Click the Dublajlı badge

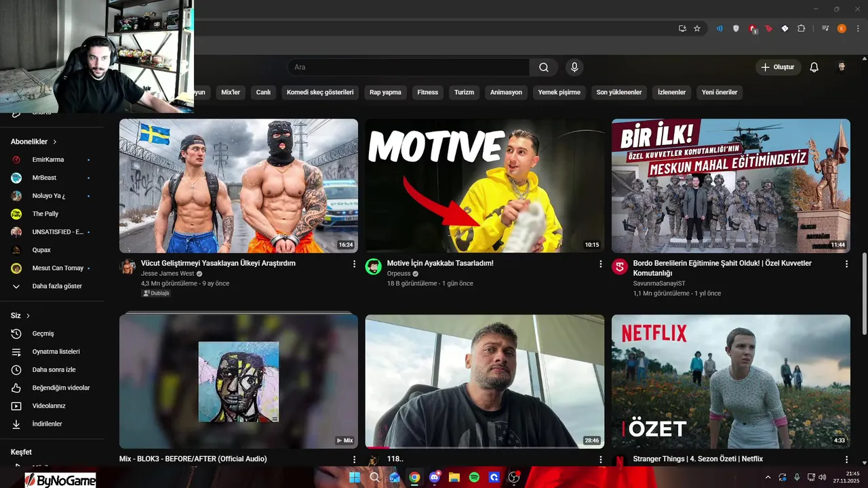click(156, 293)
